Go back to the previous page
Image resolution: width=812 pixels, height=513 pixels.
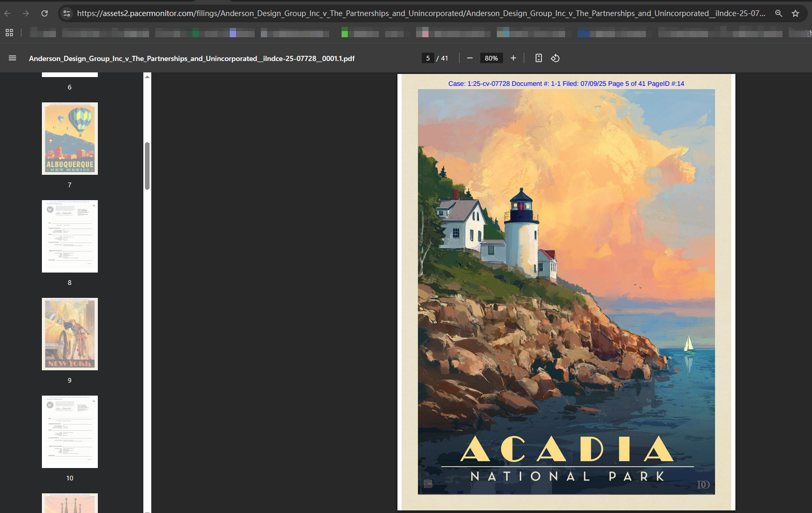[x=8, y=13]
